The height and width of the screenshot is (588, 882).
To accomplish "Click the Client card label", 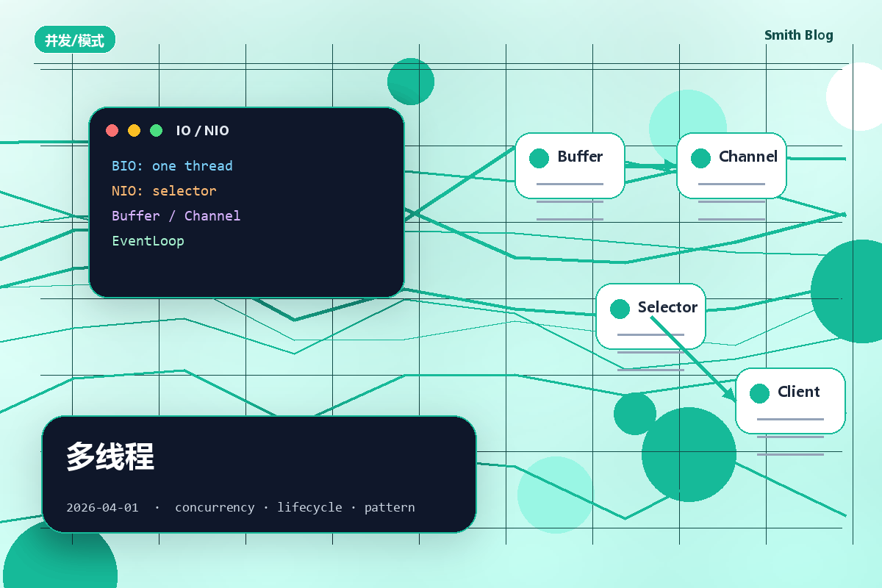I will 799,392.
